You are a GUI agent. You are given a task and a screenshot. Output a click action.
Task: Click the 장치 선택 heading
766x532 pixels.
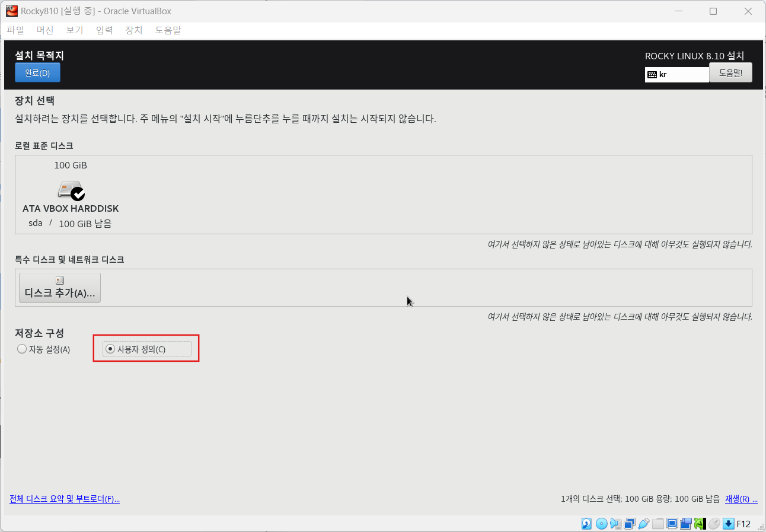(x=34, y=101)
